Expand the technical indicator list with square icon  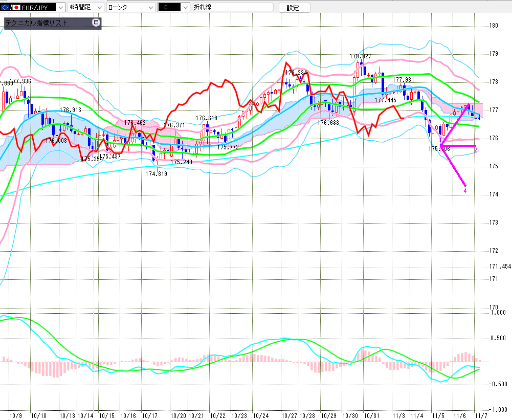(95, 23)
